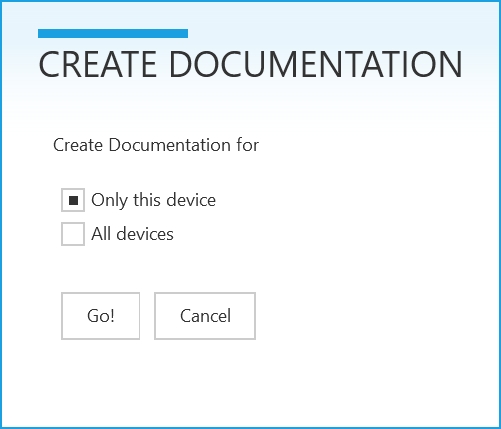Click the blue accent bar above title
This screenshot has width=501, height=429.
click(x=113, y=34)
